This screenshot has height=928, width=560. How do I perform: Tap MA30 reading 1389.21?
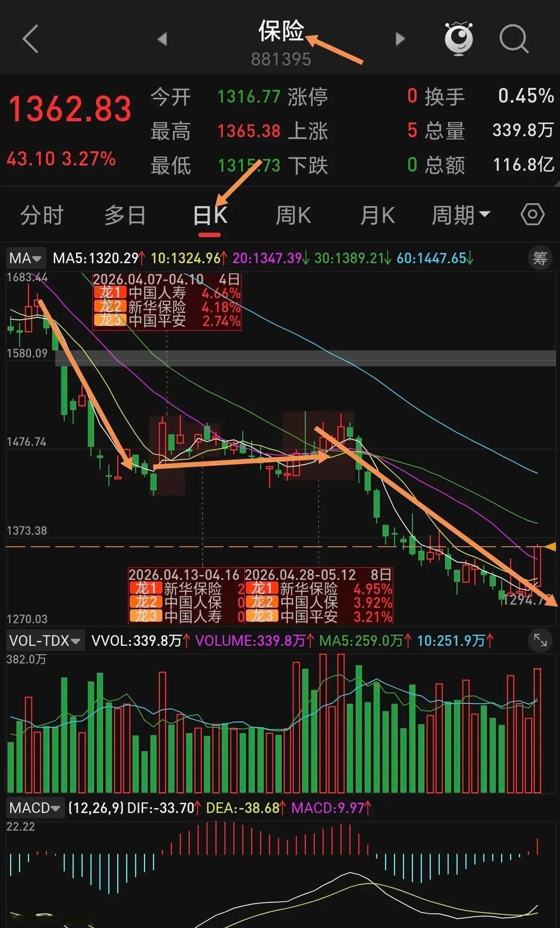pos(353,258)
